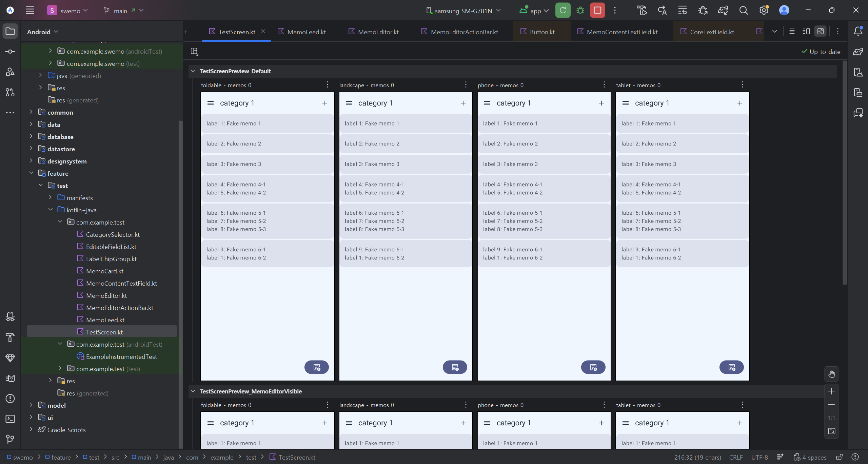Toggle pan hand tool in preview
Viewport: 868px width, 464px height.
coord(831,374)
